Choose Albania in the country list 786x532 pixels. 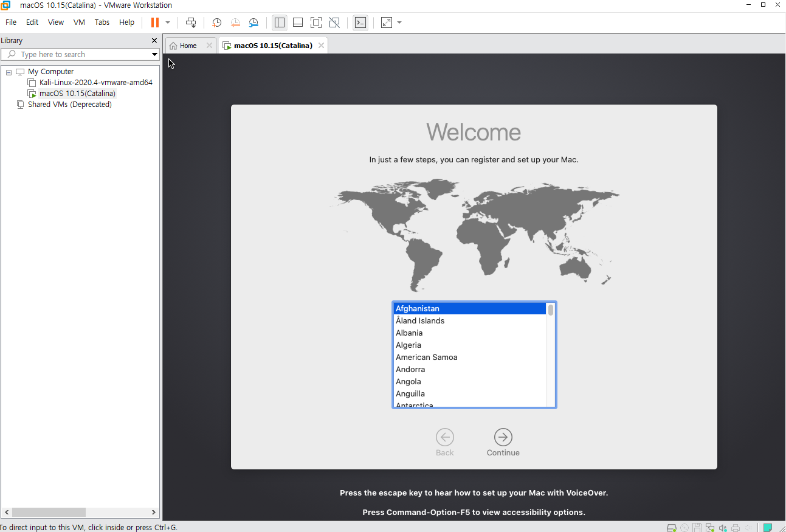(470, 333)
